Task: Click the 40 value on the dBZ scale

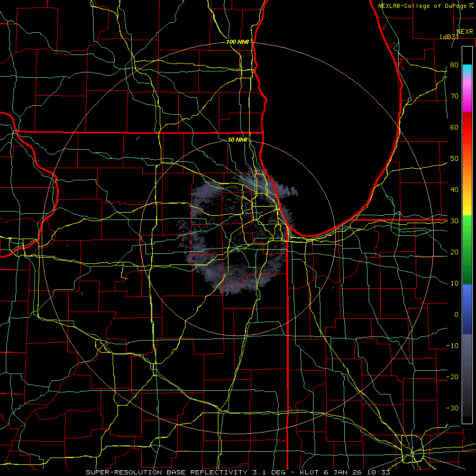Action: pyautogui.click(x=454, y=190)
